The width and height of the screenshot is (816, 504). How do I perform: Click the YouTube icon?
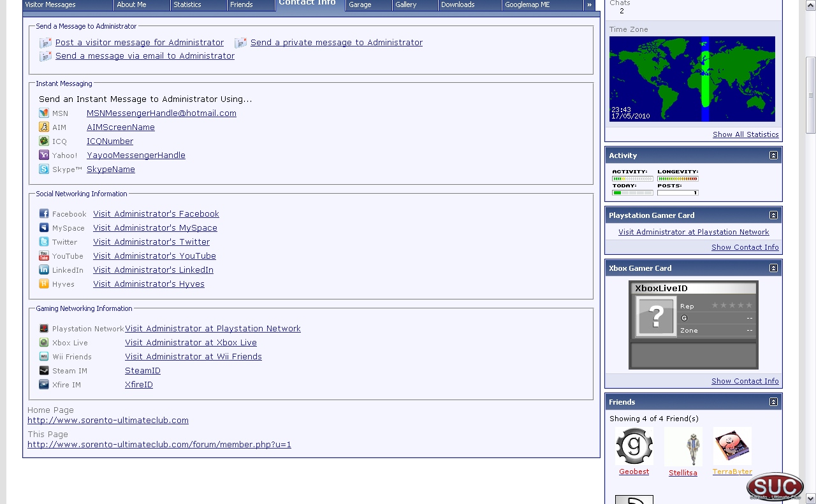pos(44,256)
